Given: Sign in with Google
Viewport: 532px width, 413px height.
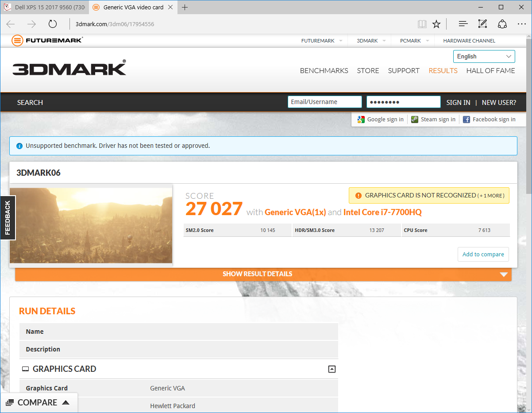Looking at the screenshot, I should coord(380,119).
